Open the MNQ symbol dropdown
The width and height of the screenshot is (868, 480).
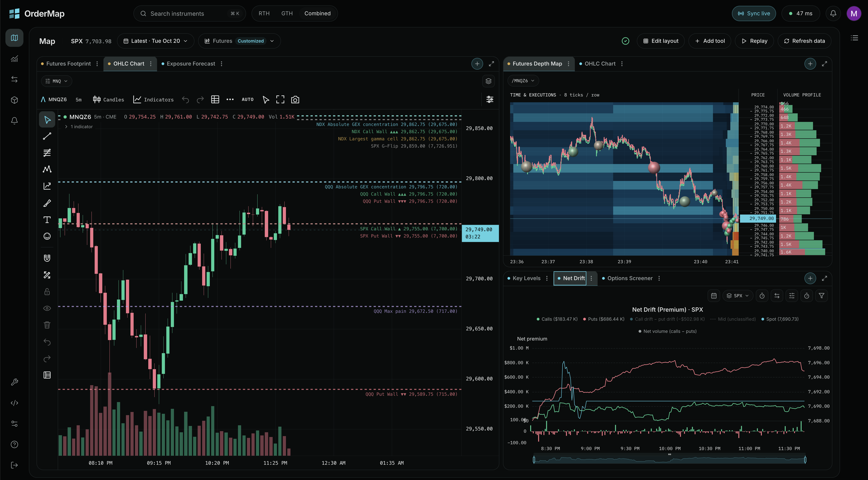(56, 81)
